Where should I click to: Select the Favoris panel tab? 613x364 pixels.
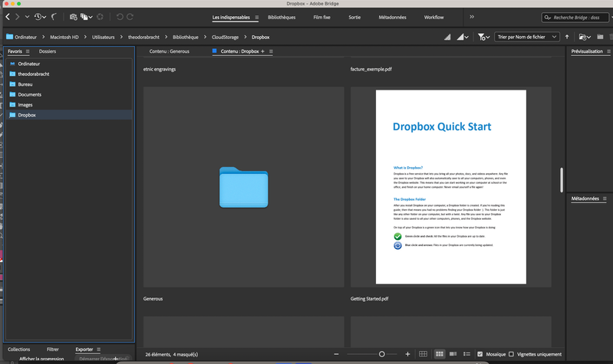15,51
